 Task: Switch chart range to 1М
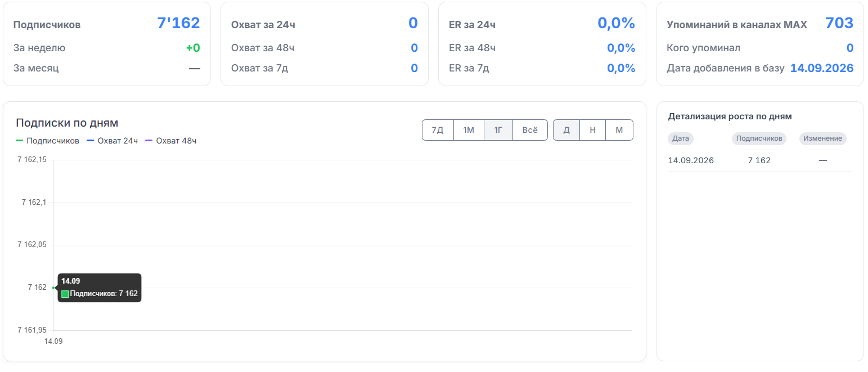(469, 130)
